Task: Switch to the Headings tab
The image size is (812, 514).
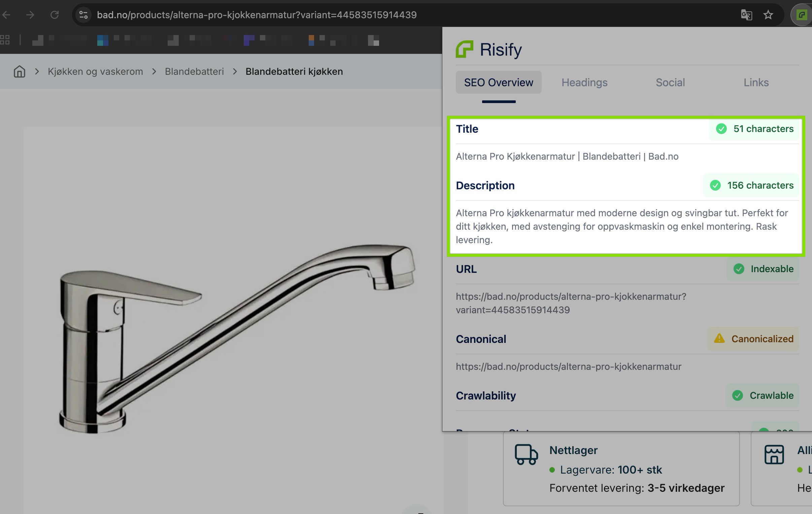Action: coord(584,82)
